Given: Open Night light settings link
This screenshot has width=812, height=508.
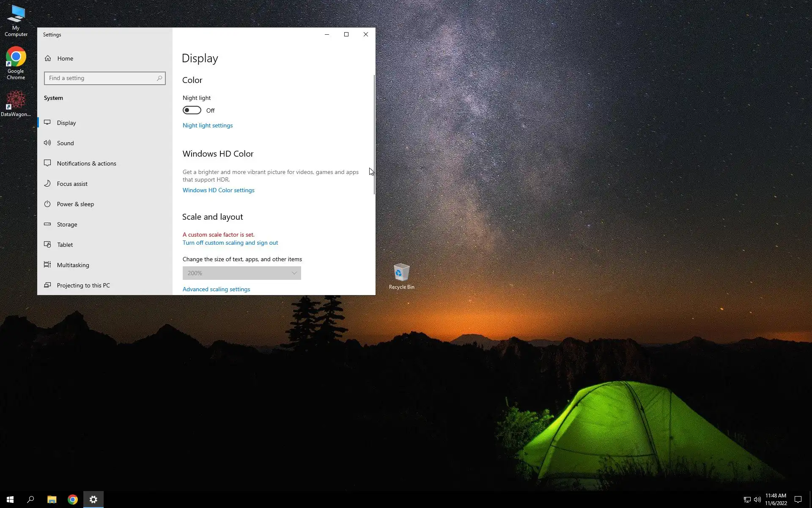Looking at the screenshot, I should pyautogui.click(x=208, y=125).
